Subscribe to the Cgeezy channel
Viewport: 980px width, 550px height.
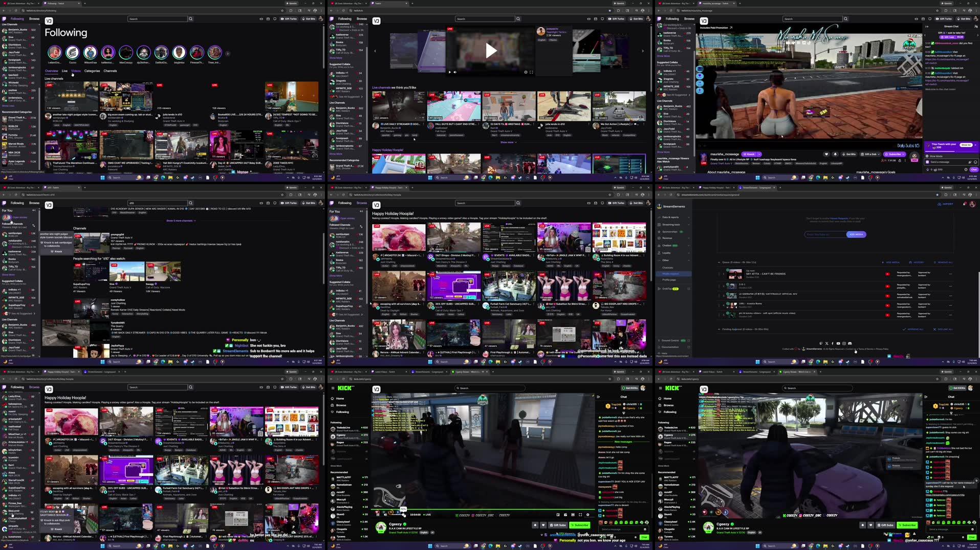click(579, 525)
